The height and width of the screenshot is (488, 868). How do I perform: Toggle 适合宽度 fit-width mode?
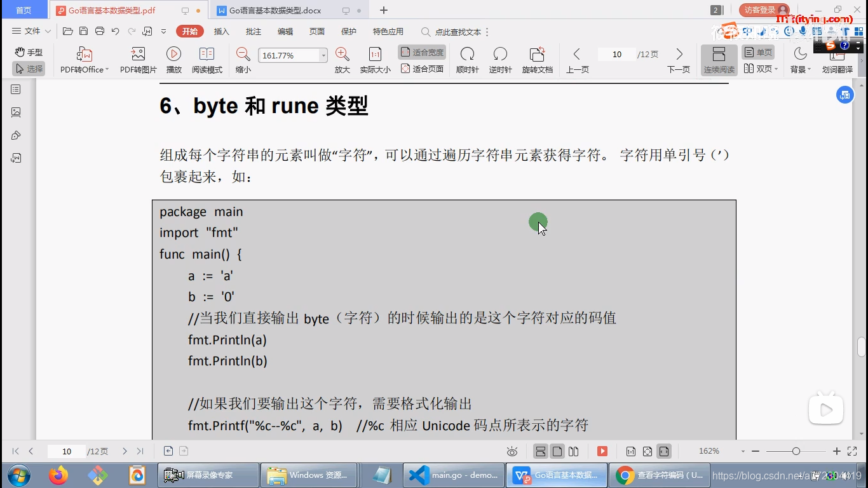click(x=422, y=52)
